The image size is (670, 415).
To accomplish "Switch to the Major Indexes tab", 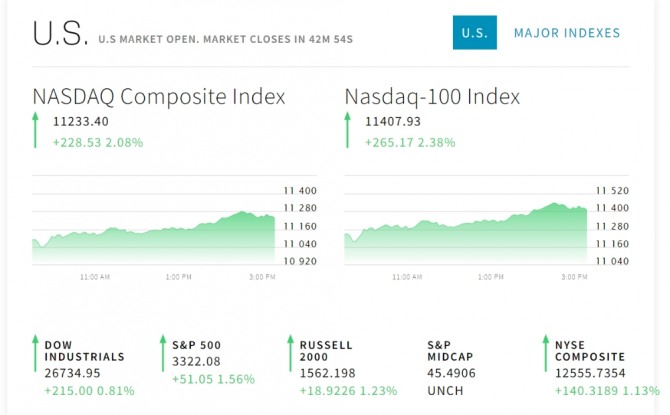I will [567, 33].
